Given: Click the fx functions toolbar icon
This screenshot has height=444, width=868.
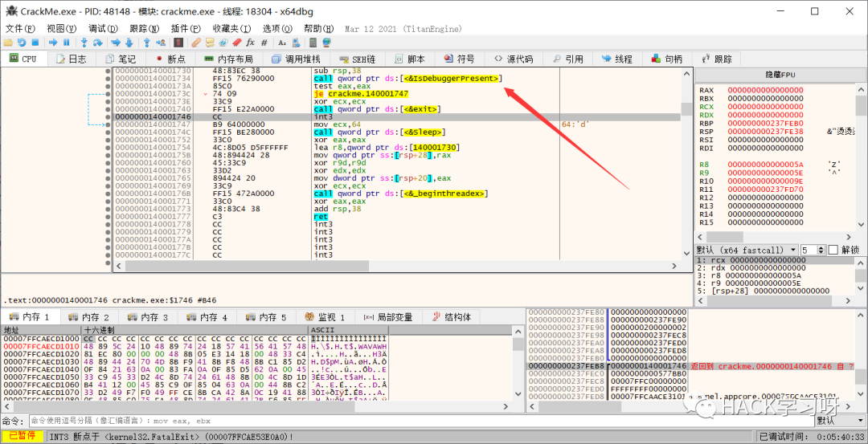Looking at the screenshot, I should pos(250,42).
